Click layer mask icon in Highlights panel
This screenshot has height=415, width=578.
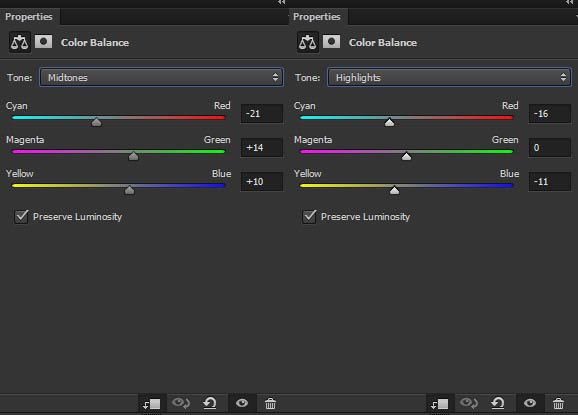(x=331, y=42)
